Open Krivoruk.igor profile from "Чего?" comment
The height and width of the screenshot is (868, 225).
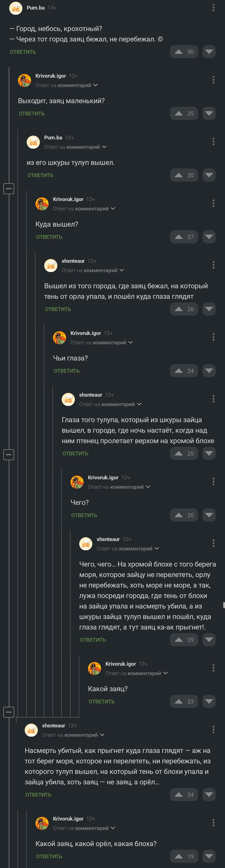click(x=103, y=477)
